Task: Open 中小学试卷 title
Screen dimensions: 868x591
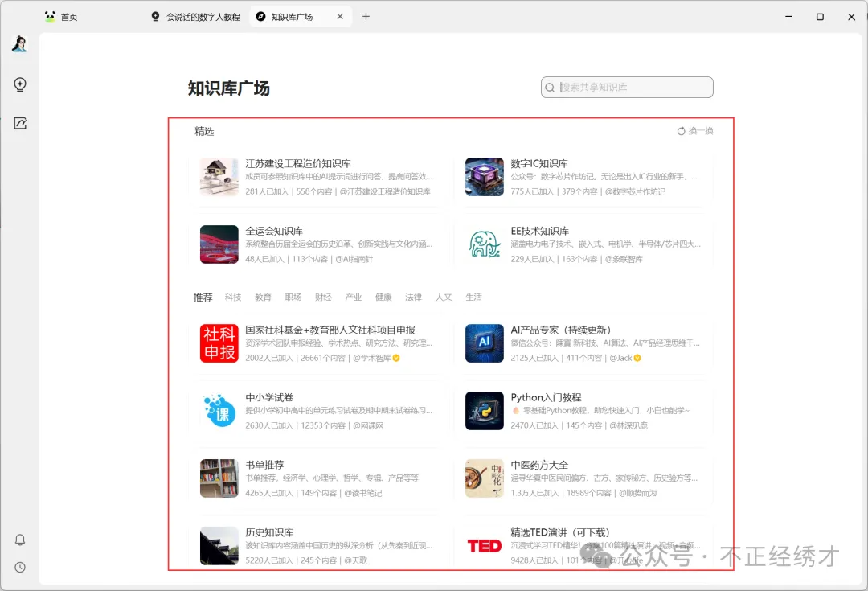Action: [x=269, y=398]
